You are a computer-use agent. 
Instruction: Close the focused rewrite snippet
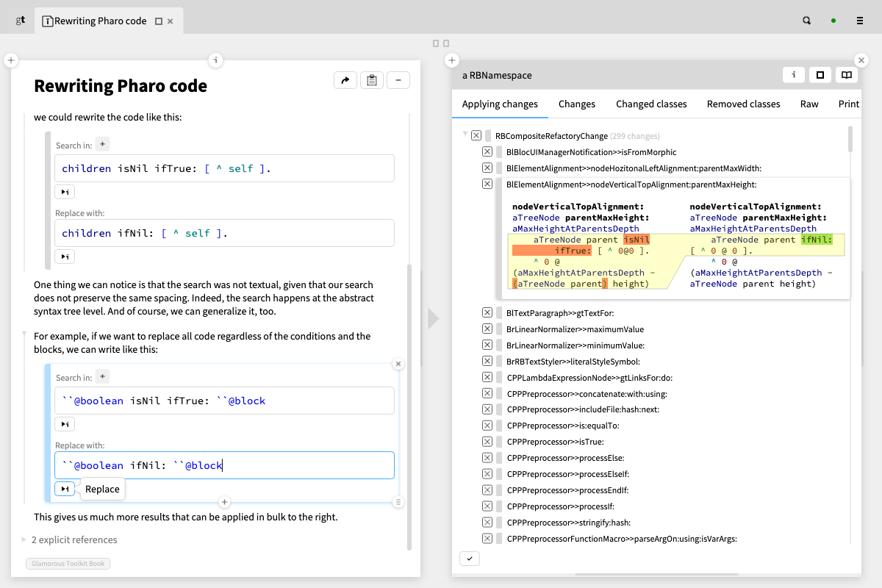tap(398, 364)
